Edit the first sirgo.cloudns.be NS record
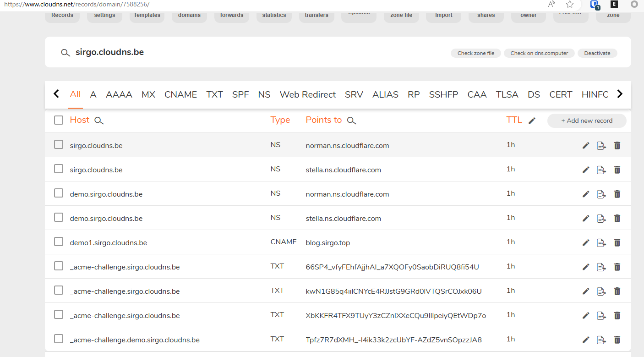This screenshot has height=357, width=644. click(x=585, y=145)
